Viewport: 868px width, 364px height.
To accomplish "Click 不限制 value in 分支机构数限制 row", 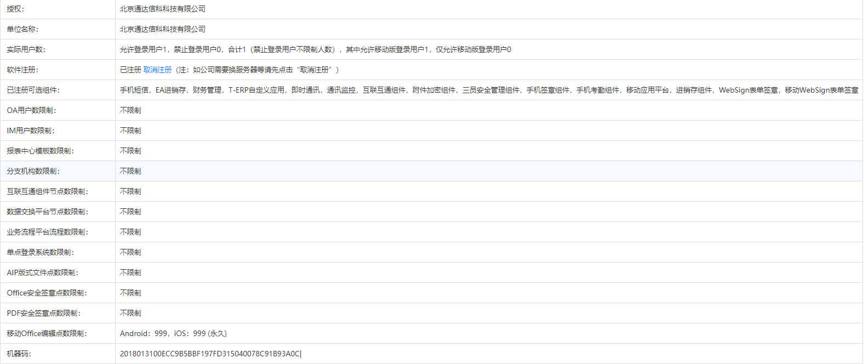I will (130, 171).
